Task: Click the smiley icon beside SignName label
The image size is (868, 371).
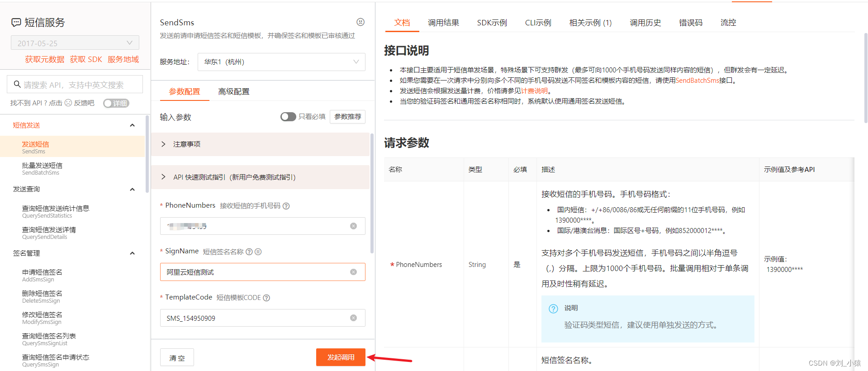Action: coord(258,252)
